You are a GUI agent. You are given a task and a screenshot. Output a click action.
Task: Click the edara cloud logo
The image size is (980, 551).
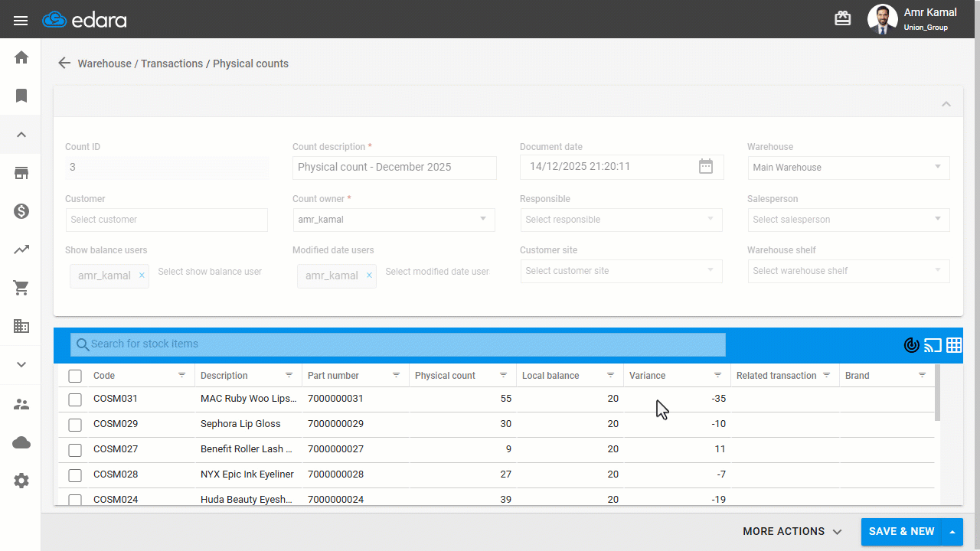[x=84, y=20]
